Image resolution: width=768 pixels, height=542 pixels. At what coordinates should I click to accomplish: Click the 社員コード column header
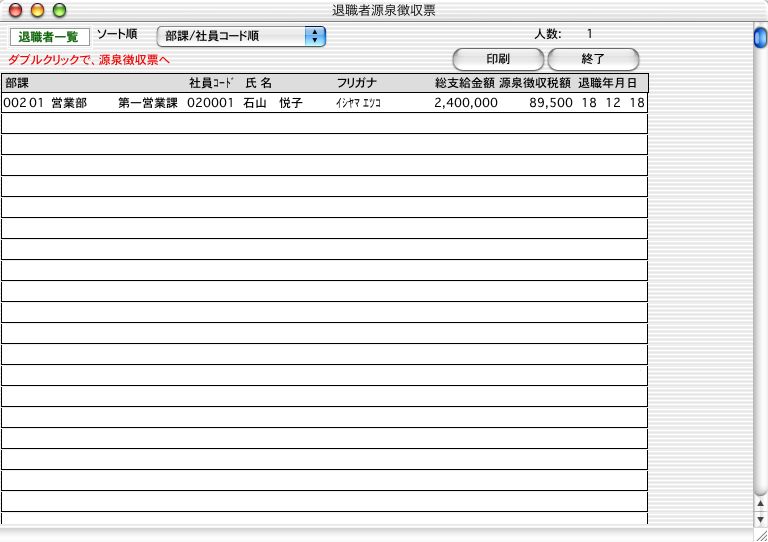[211, 83]
